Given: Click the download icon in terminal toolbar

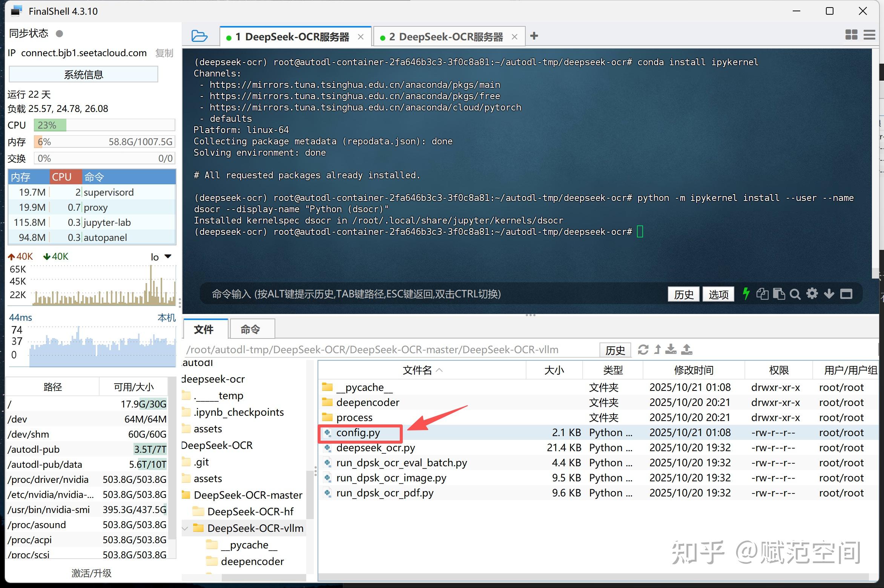Looking at the screenshot, I should (x=829, y=294).
